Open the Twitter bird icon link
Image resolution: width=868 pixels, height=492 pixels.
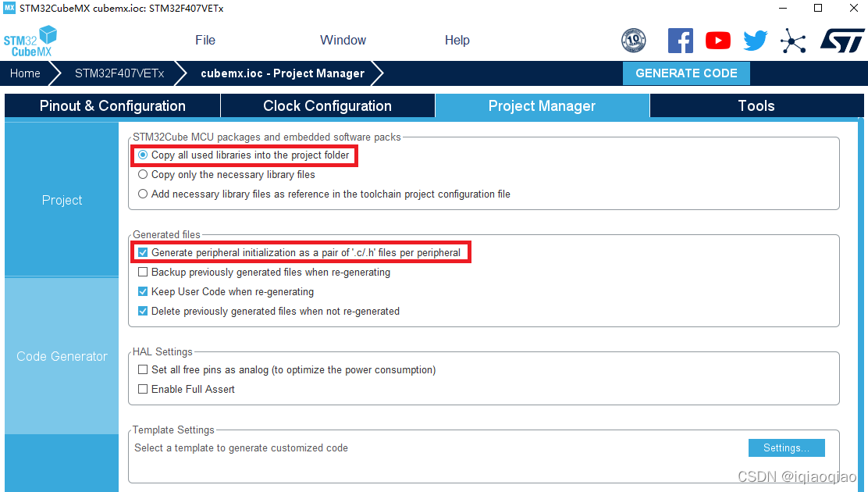point(755,41)
